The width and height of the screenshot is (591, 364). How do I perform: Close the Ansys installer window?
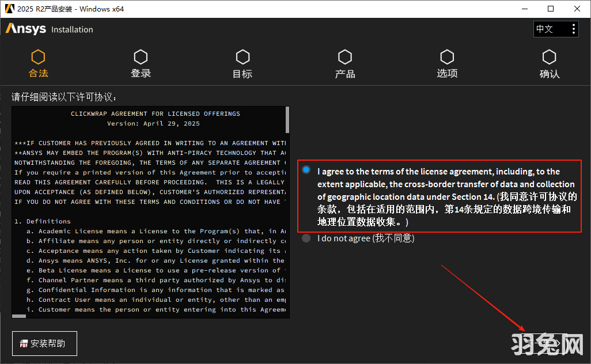577,9
